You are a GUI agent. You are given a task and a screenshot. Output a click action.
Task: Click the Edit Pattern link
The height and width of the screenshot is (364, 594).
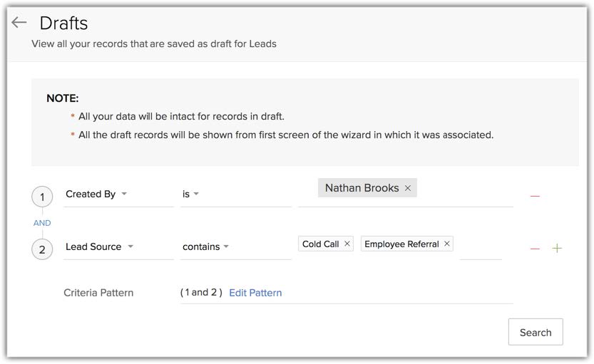(255, 293)
